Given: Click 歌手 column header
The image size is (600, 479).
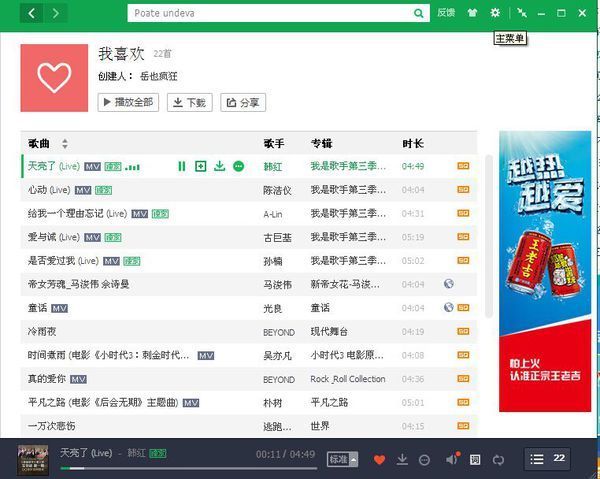Looking at the screenshot, I should [x=274, y=143].
